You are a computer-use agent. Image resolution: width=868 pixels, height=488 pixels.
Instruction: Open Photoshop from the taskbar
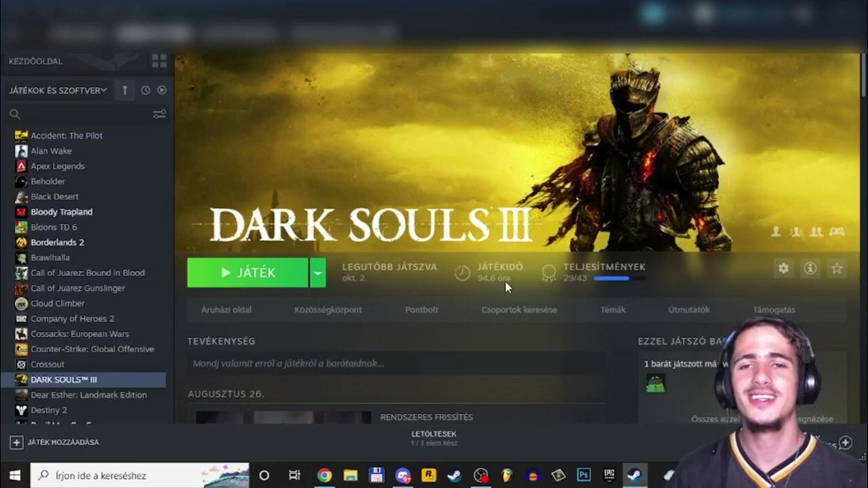coord(583,475)
